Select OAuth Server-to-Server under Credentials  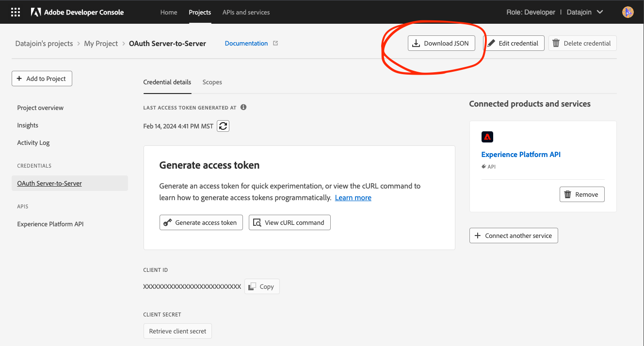[49, 183]
